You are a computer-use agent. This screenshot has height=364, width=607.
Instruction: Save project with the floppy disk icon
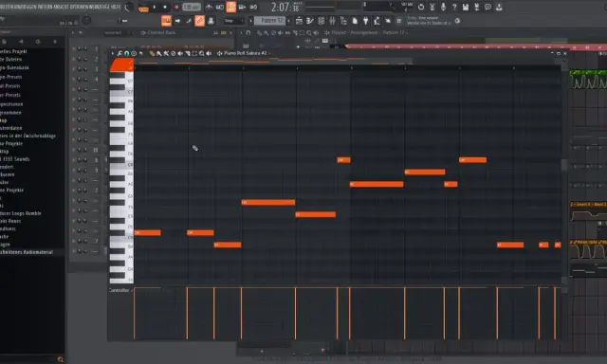pos(466,7)
